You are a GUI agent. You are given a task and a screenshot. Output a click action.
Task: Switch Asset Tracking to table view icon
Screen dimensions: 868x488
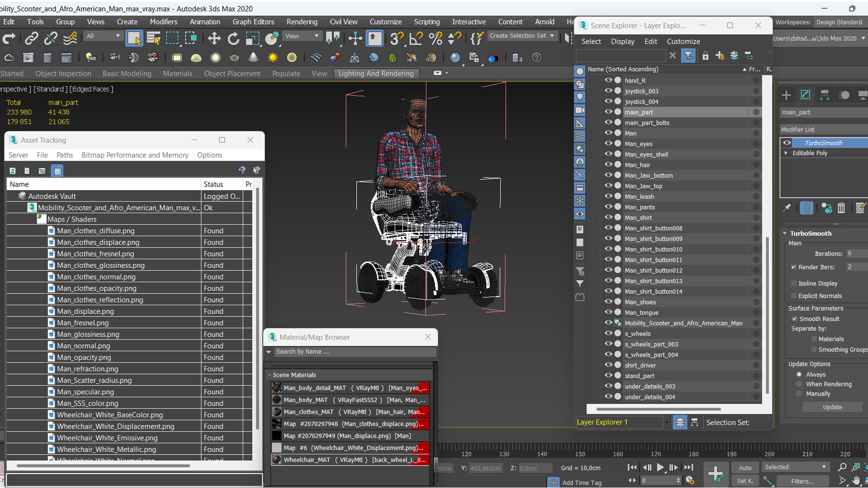57,171
